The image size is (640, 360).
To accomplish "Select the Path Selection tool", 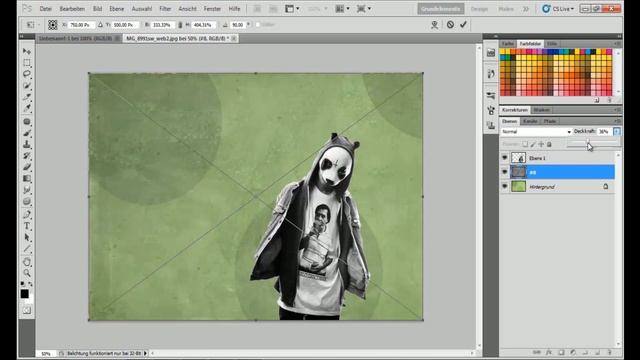I will 27,238.
